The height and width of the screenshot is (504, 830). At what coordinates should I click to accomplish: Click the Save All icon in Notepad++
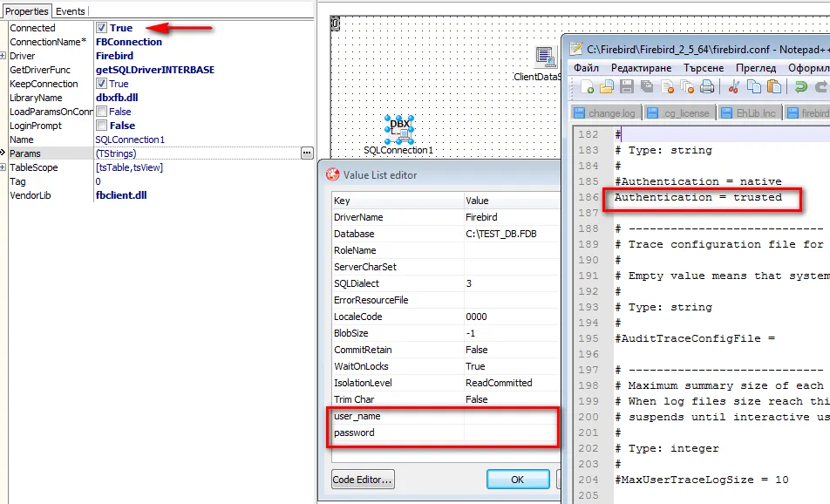point(647,87)
